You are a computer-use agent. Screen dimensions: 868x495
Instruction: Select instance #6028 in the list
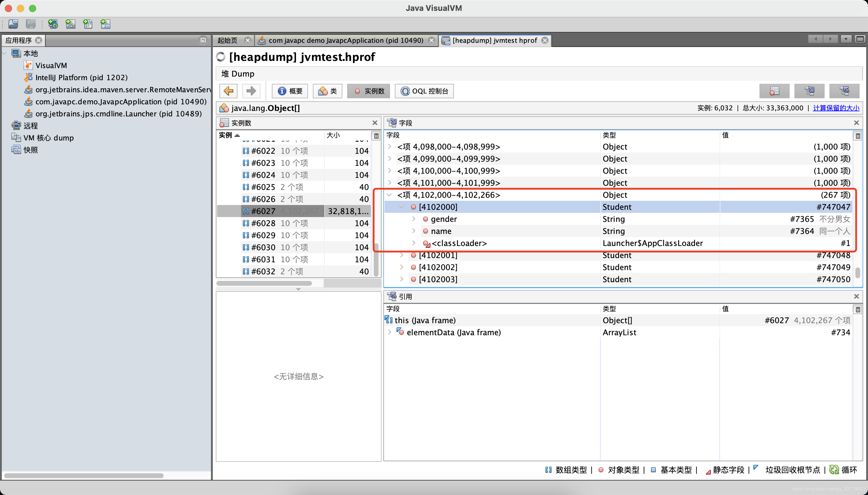click(x=263, y=223)
